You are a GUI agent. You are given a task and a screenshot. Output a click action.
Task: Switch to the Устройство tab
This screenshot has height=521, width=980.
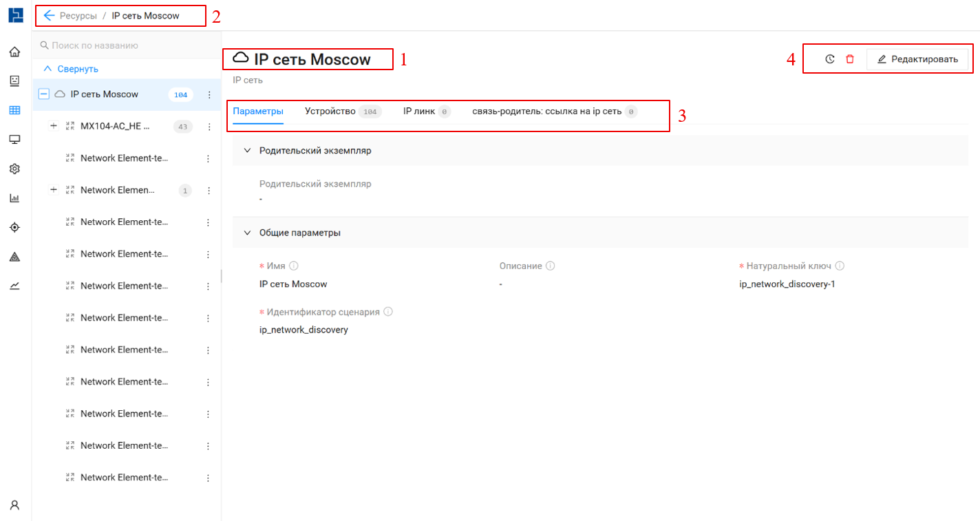pos(330,111)
